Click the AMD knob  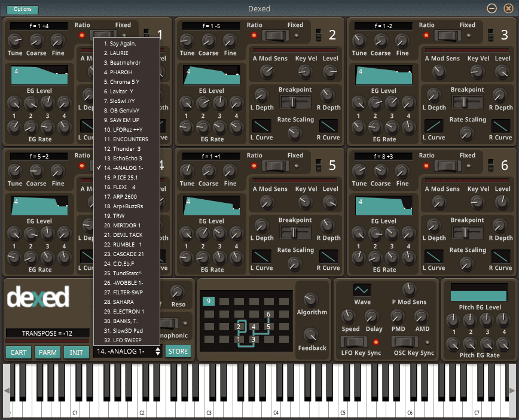tap(421, 316)
